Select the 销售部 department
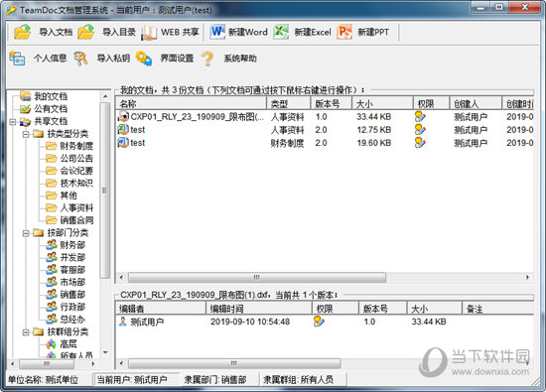Image resolution: width=546 pixels, height=392 pixels. 72,295
